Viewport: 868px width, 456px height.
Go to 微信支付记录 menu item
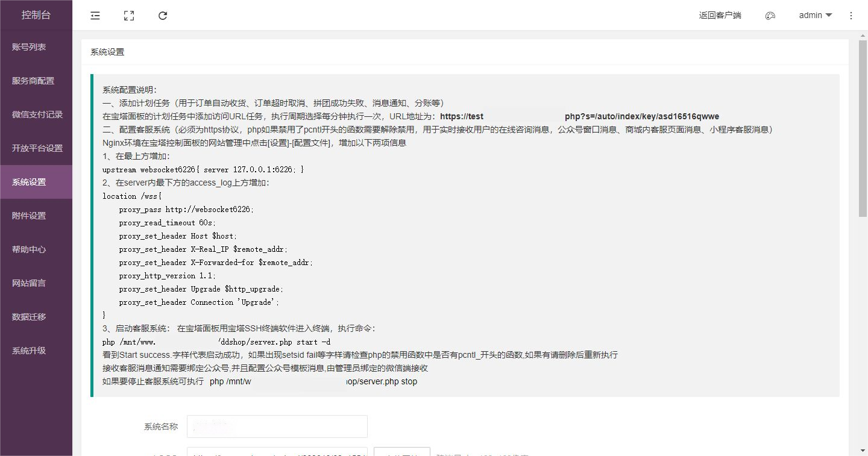[37, 114]
